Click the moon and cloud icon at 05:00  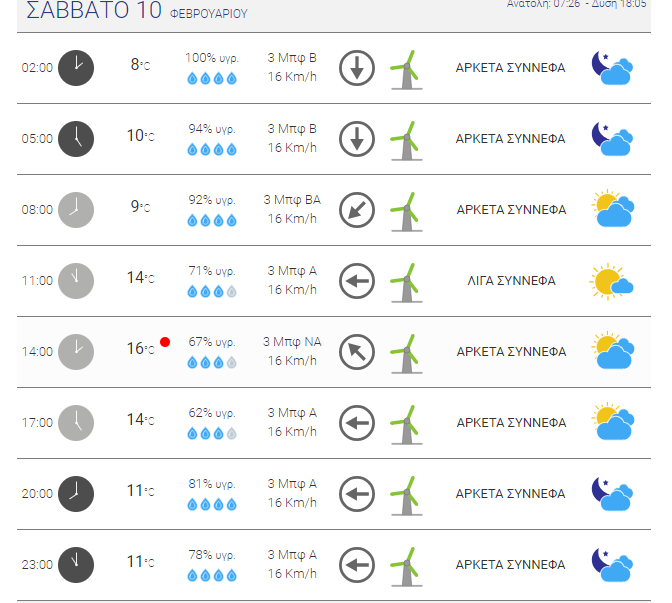pos(612,139)
